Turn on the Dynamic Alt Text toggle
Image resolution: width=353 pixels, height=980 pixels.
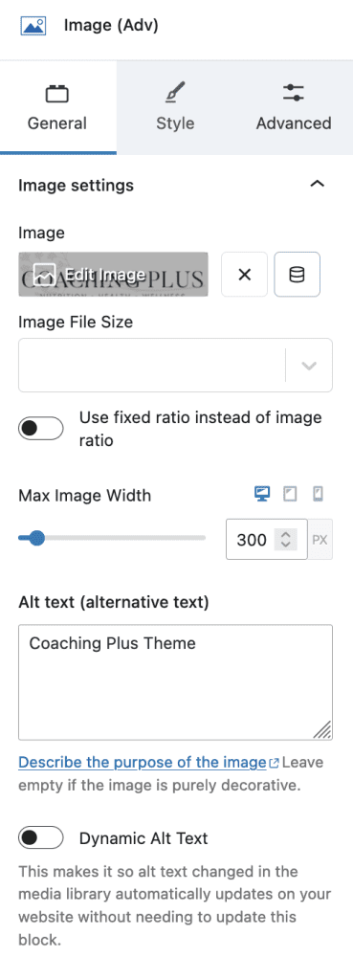tap(41, 837)
